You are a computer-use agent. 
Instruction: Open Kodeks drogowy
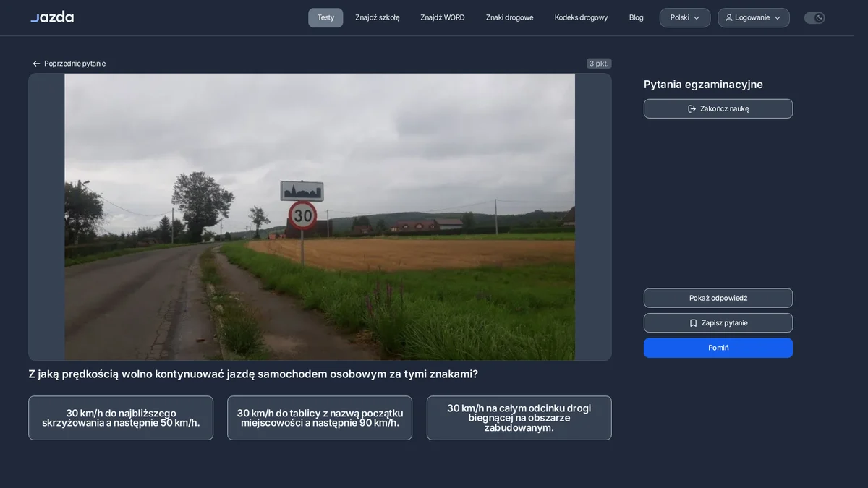tap(582, 17)
